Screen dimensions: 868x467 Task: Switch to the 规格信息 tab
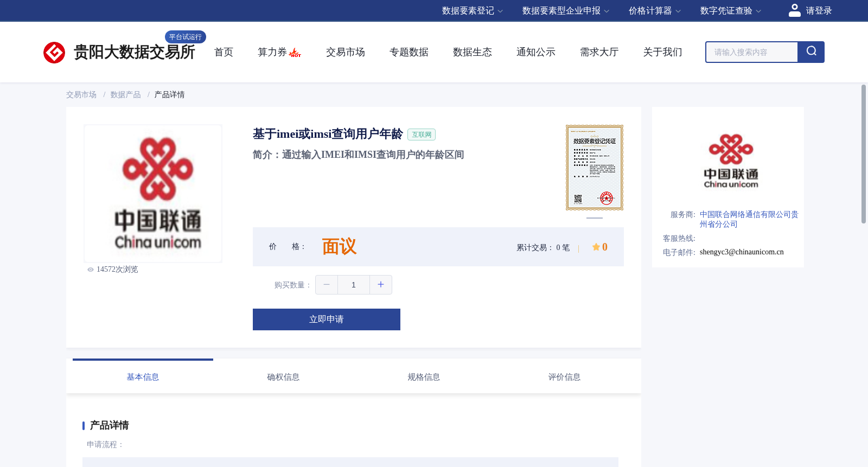coord(424,377)
